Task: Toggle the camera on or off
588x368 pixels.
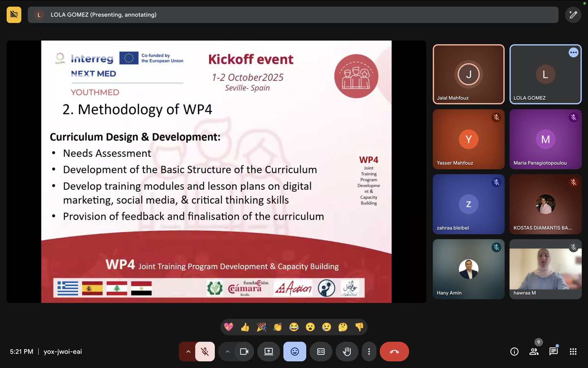Action: [x=244, y=352]
